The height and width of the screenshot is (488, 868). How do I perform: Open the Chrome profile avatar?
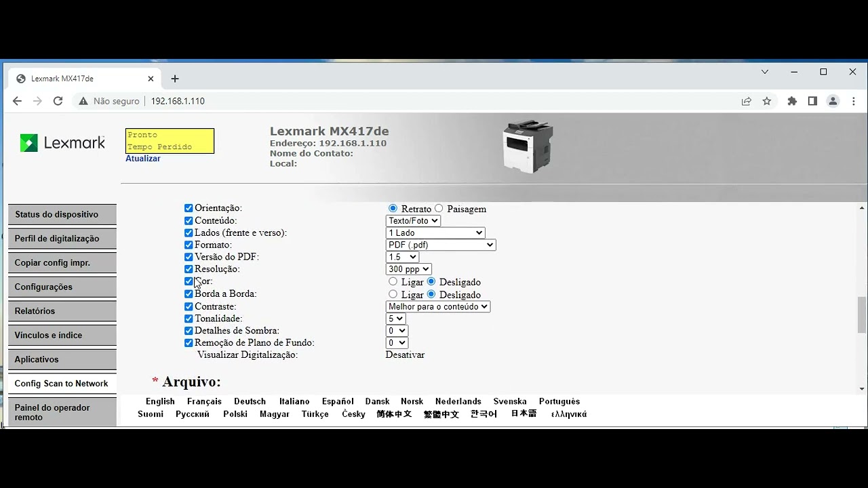[x=833, y=101]
